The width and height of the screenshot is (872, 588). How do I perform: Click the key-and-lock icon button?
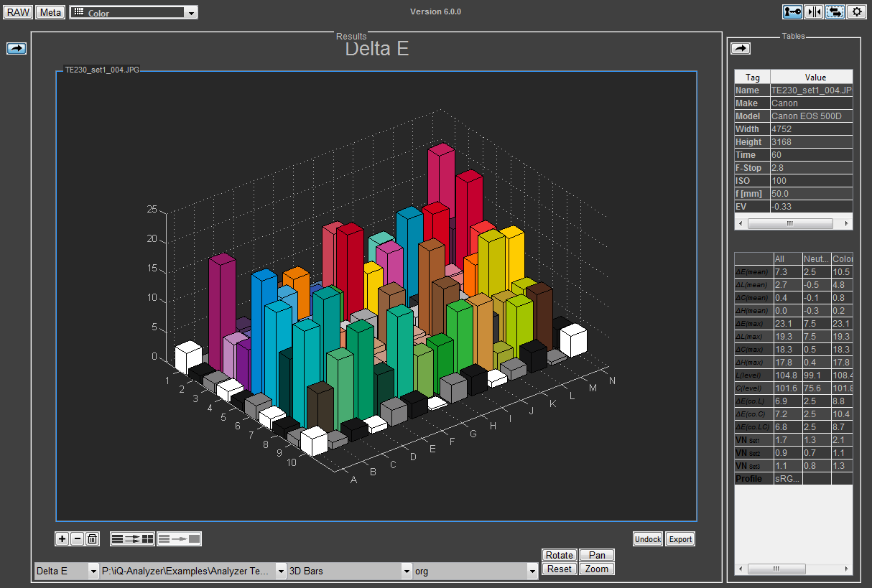792,11
